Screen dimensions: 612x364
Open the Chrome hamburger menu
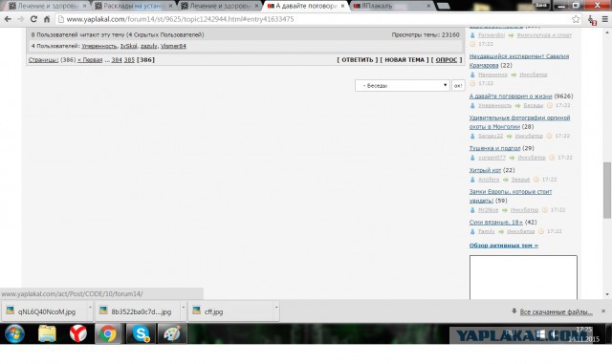[605, 19]
